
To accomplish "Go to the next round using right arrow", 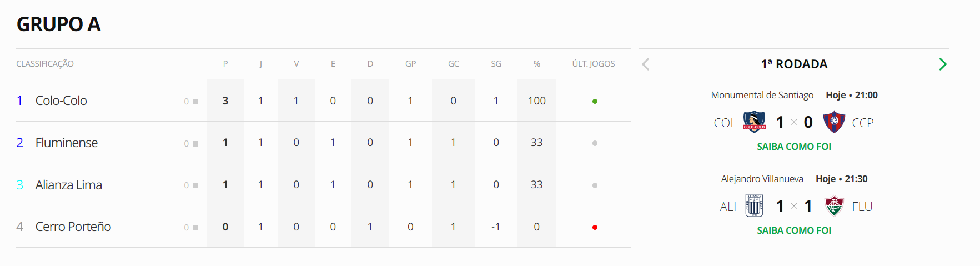I will pos(942,64).
